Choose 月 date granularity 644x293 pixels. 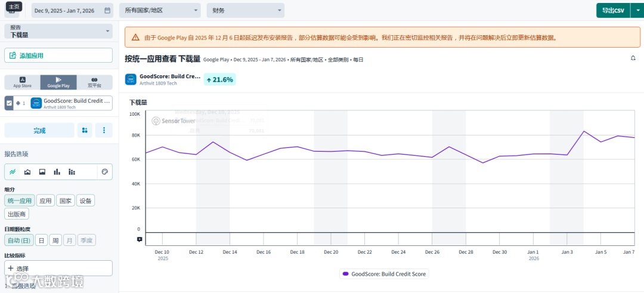pos(69,240)
